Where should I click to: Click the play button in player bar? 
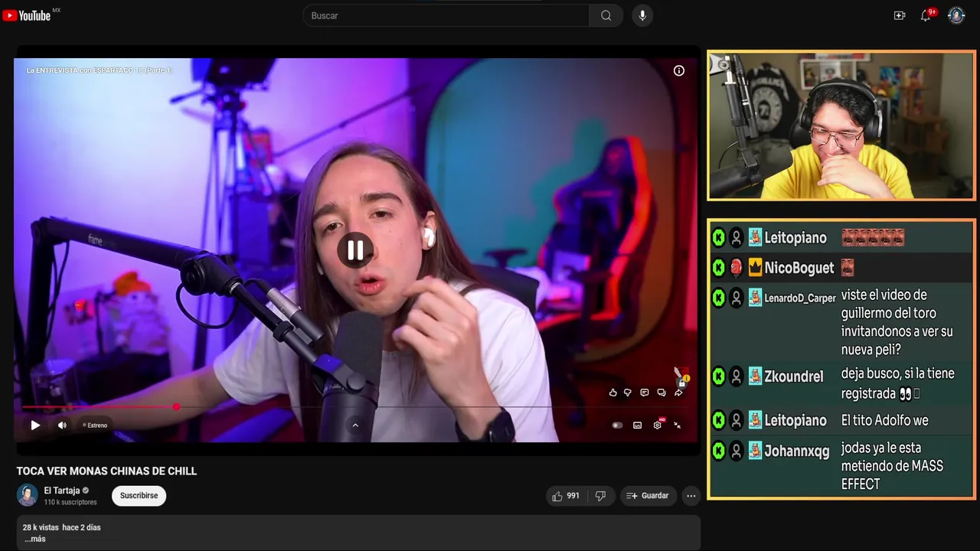35,425
